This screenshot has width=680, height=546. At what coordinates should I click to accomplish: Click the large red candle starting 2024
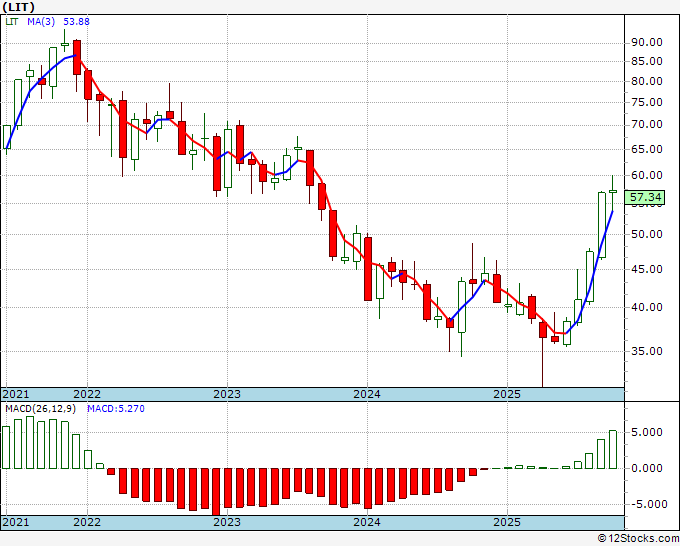368,268
